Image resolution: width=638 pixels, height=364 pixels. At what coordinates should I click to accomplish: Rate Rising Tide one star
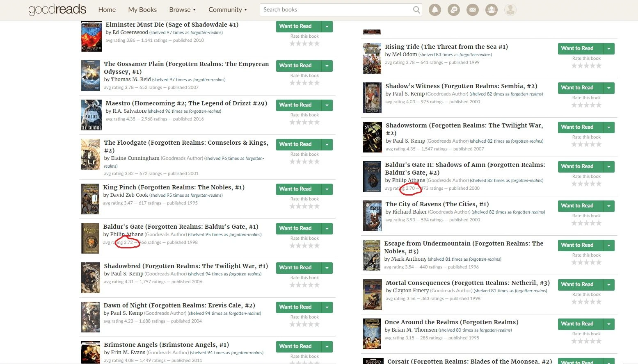click(x=574, y=66)
